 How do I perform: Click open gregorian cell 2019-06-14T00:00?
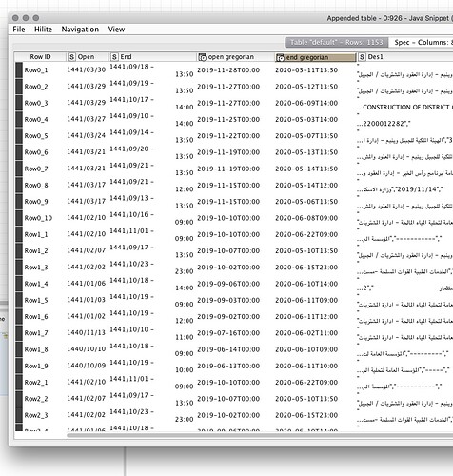pyautogui.click(x=228, y=349)
